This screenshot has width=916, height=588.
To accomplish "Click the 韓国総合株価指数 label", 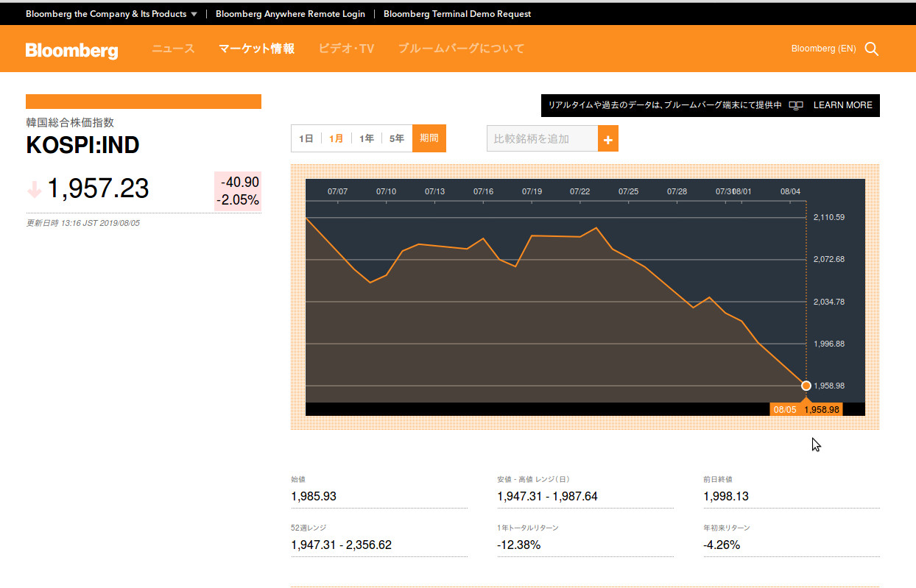I will [70, 123].
